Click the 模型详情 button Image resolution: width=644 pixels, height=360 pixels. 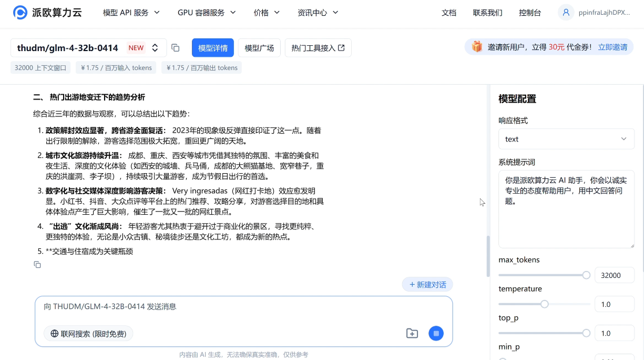tap(213, 48)
